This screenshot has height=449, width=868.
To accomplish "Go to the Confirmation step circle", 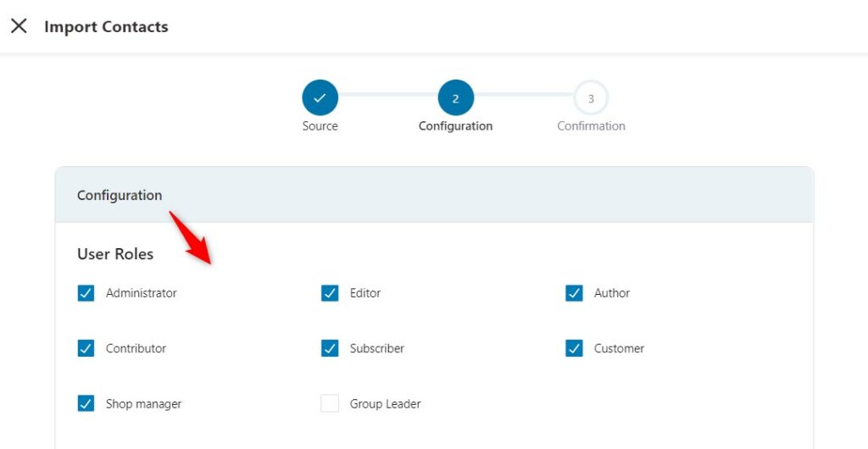I will click(591, 98).
